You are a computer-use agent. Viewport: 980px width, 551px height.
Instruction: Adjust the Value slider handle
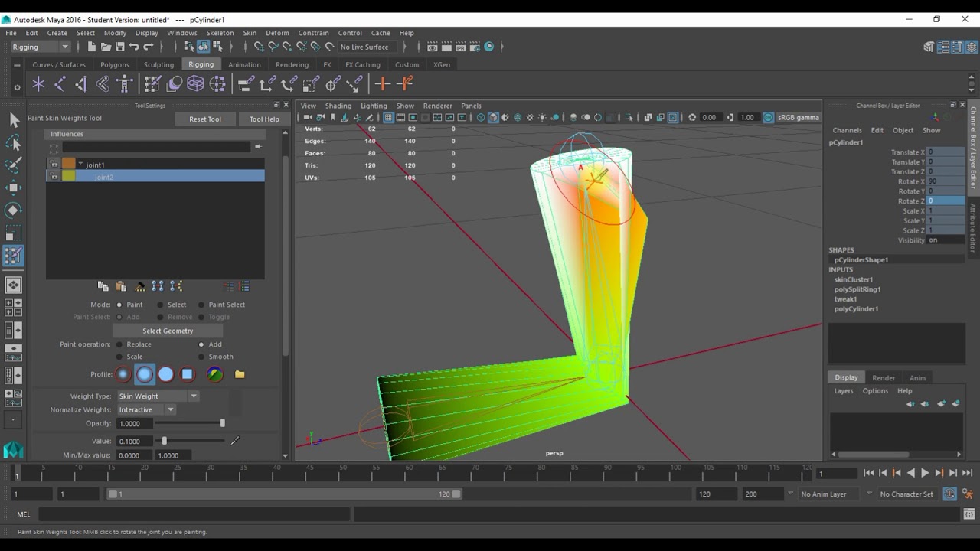[x=164, y=441]
